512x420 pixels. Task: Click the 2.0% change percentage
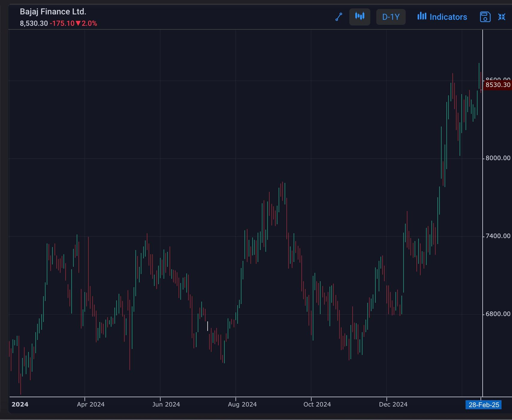point(89,23)
